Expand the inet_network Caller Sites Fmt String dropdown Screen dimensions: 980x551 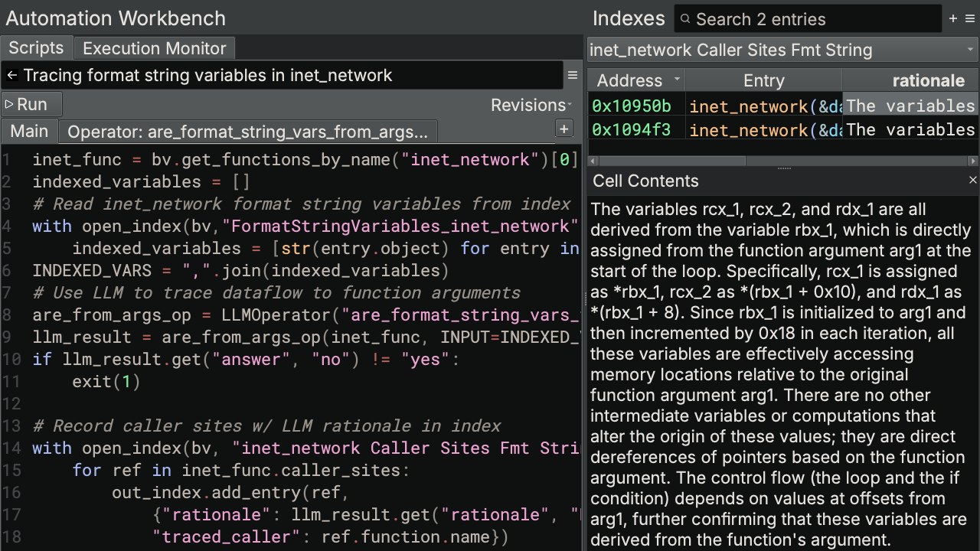782,50
